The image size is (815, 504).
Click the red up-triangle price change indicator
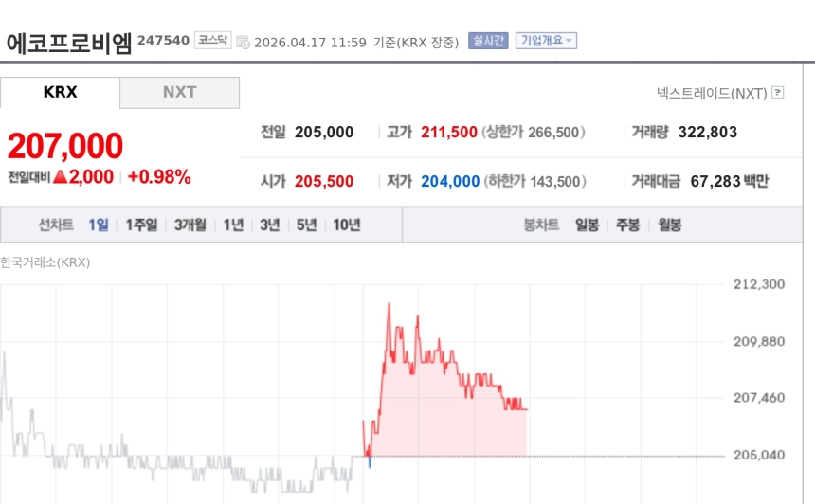click(59, 176)
